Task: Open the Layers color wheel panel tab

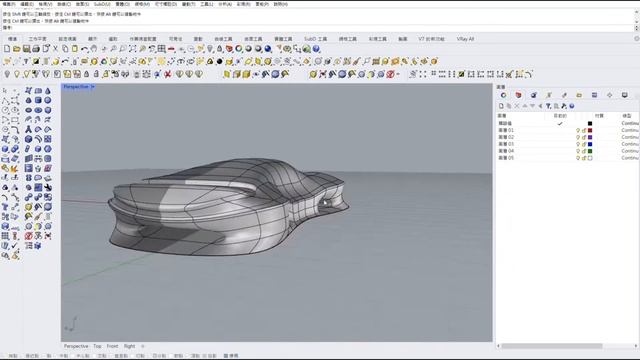Action: pos(503,95)
